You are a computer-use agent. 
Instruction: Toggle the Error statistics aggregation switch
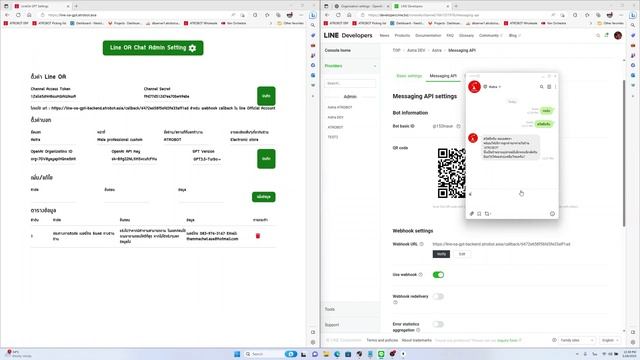coord(438,324)
